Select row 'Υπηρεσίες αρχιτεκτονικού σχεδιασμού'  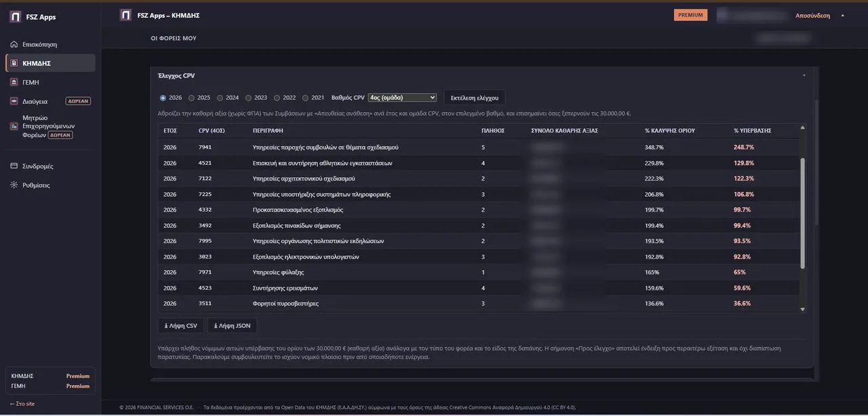click(479, 178)
